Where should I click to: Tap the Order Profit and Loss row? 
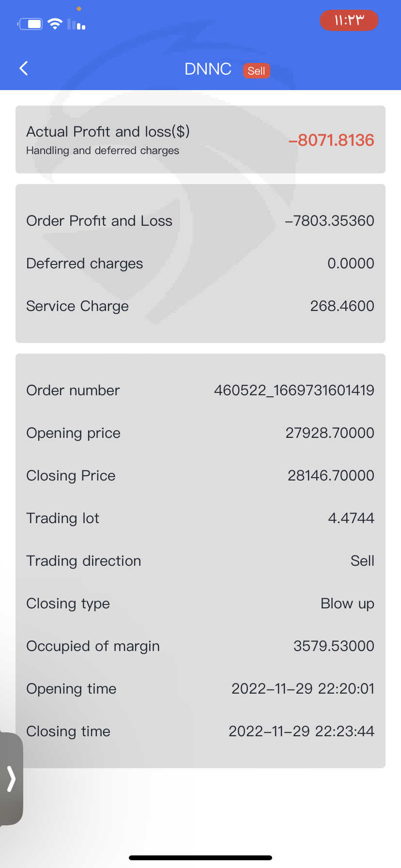200,221
